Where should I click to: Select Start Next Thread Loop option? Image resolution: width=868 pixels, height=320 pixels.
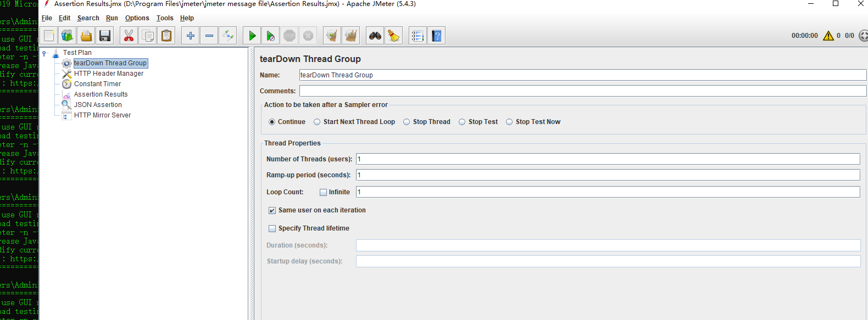(317, 122)
